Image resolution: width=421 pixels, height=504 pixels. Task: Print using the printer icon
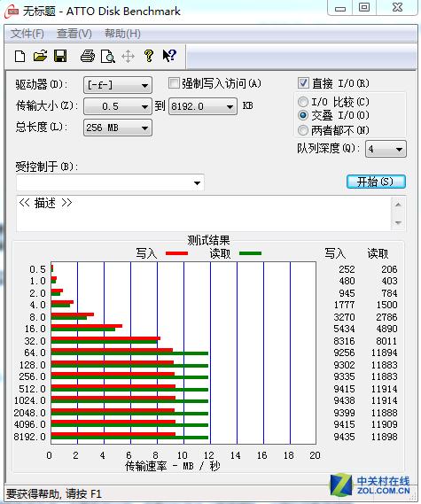click(88, 57)
